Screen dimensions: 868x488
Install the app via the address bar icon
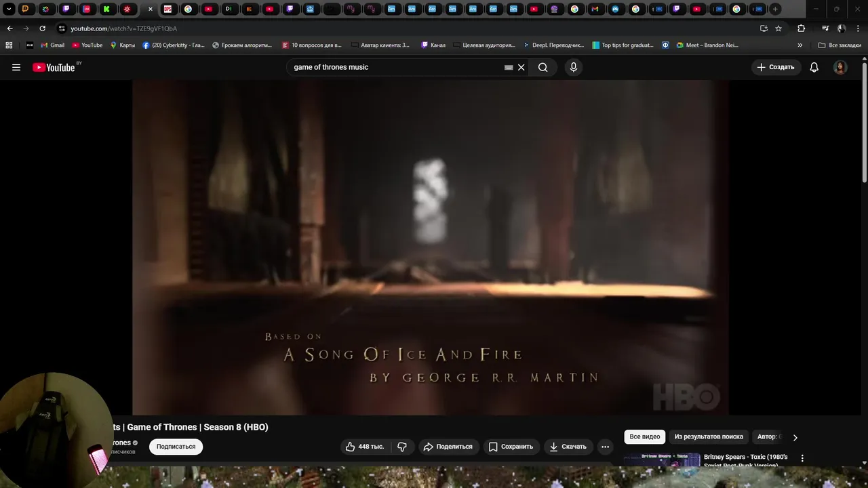tap(764, 28)
